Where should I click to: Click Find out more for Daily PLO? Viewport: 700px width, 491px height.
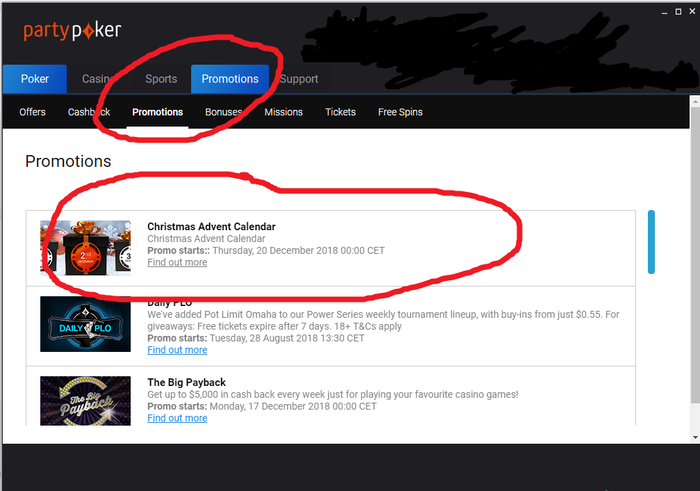(x=177, y=350)
